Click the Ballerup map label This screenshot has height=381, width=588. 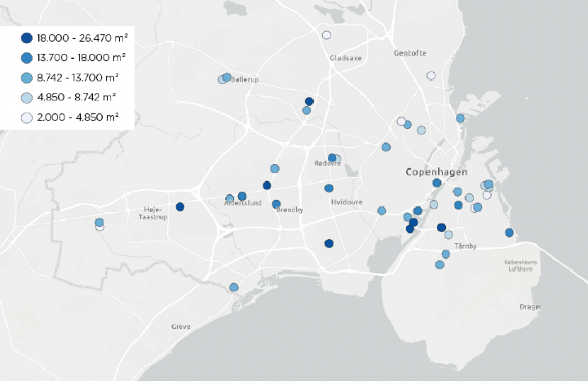click(245, 79)
